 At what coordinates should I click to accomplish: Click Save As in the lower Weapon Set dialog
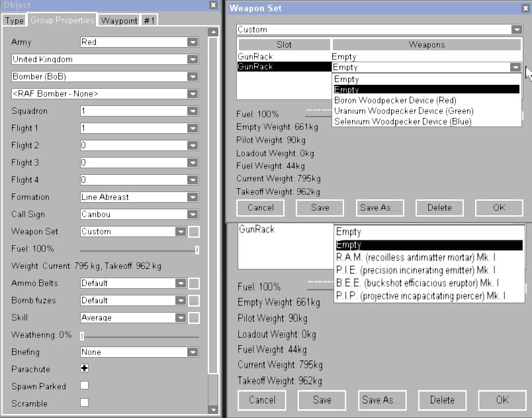[x=382, y=400]
